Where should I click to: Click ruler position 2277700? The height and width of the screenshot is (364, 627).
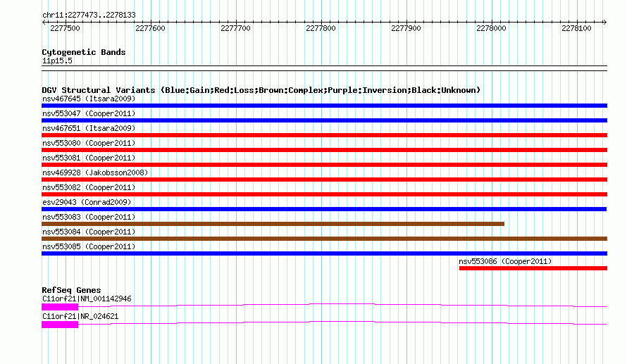[x=235, y=28]
